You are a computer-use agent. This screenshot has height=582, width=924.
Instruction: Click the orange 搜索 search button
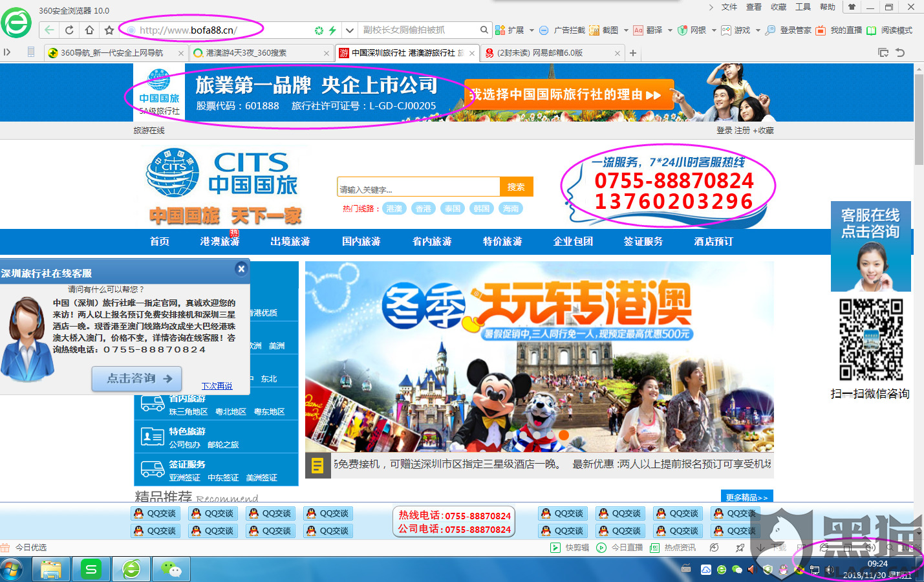pyautogui.click(x=516, y=187)
